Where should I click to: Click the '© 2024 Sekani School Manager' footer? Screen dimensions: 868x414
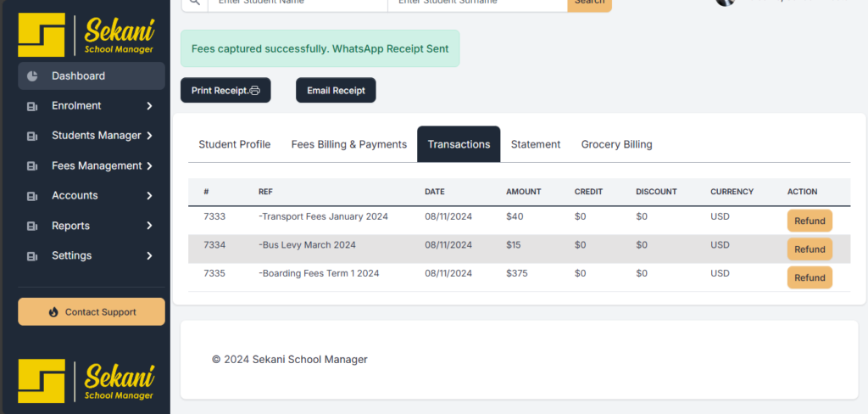tap(290, 360)
